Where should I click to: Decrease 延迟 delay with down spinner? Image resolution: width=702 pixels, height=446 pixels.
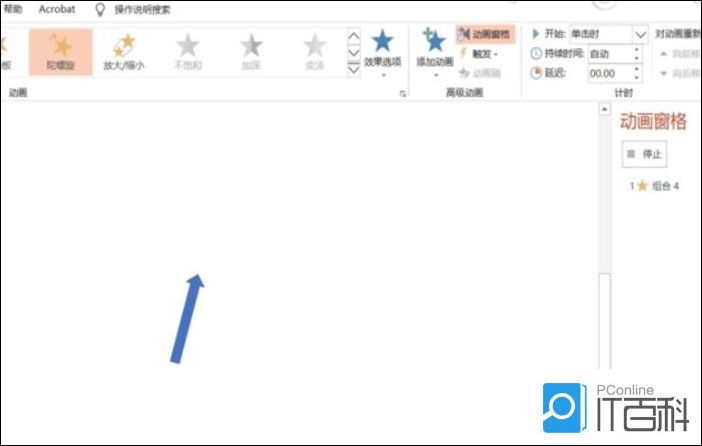(637, 77)
